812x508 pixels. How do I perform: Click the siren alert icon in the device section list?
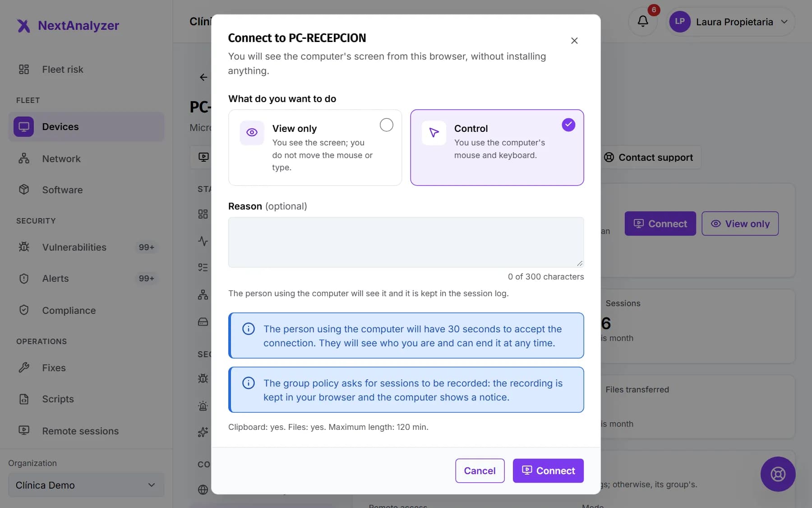tap(203, 406)
